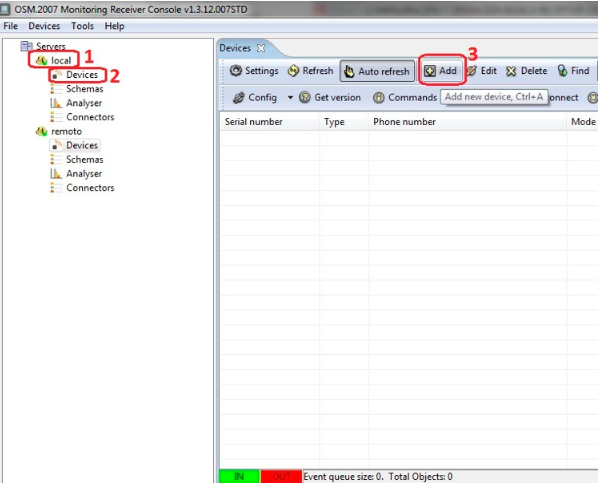Click the remoto server icon
The width and height of the screenshot is (601, 486).
pyautogui.click(x=41, y=131)
